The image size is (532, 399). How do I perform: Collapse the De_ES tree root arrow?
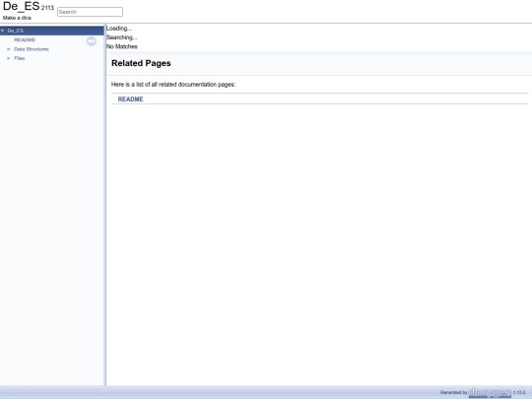(3, 31)
